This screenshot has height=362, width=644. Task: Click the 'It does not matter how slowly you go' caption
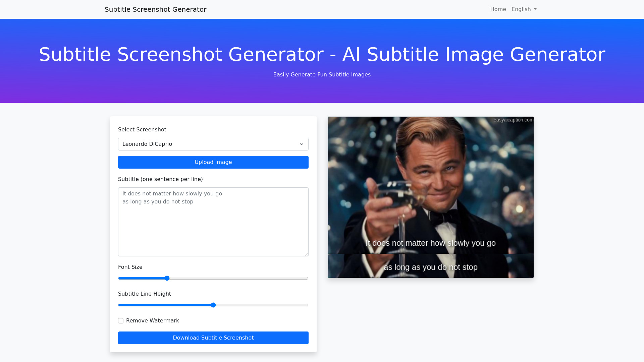coord(430,243)
